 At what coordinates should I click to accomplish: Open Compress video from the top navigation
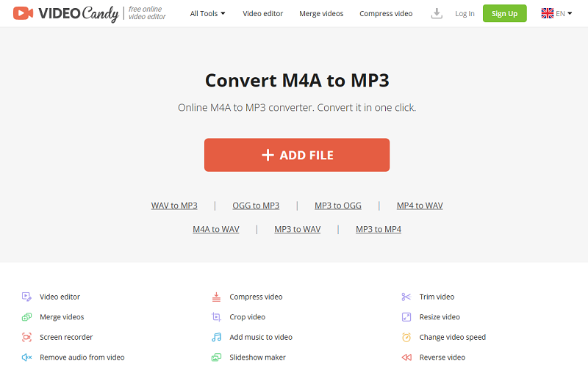tap(386, 13)
